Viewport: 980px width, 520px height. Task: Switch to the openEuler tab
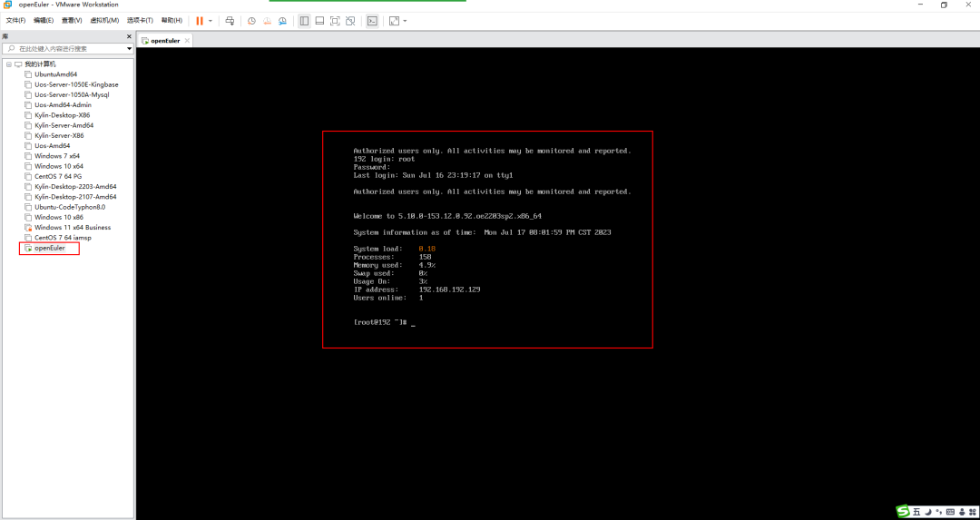[x=165, y=41]
